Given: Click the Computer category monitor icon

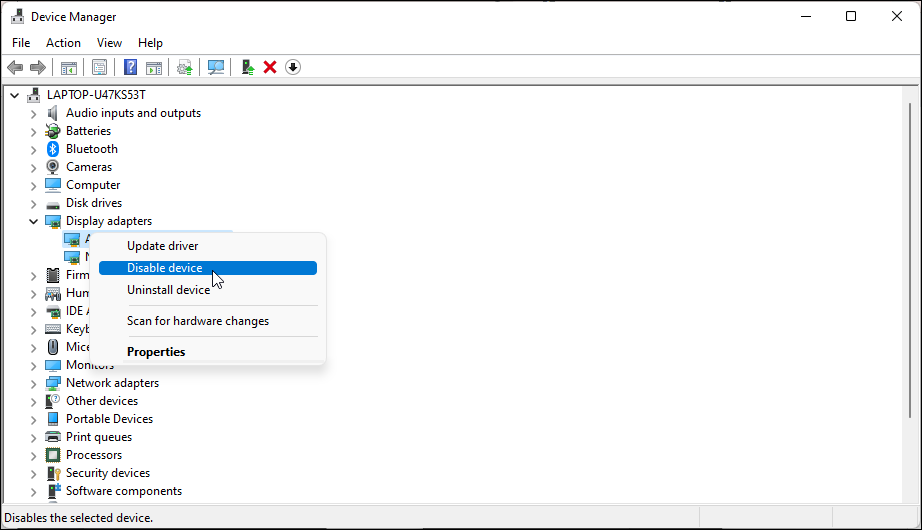Looking at the screenshot, I should coord(53,185).
